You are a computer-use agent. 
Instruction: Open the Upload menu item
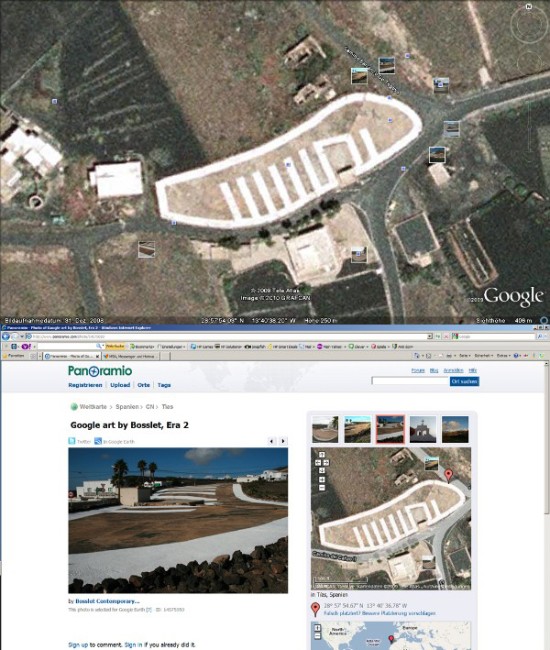click(x=120, y=385)
